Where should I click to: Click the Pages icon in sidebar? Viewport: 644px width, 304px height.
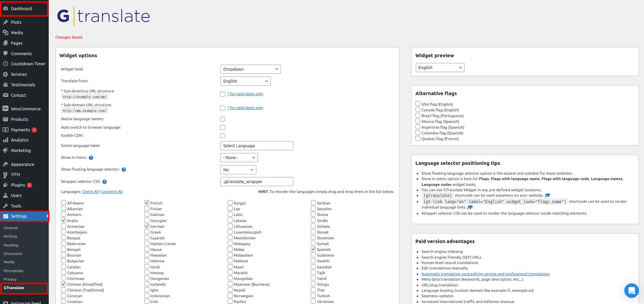click(x=5, y=43)
